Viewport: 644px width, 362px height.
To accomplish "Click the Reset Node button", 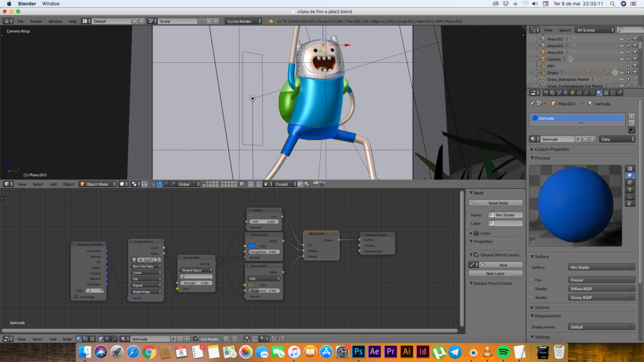I will coord(495,202).
